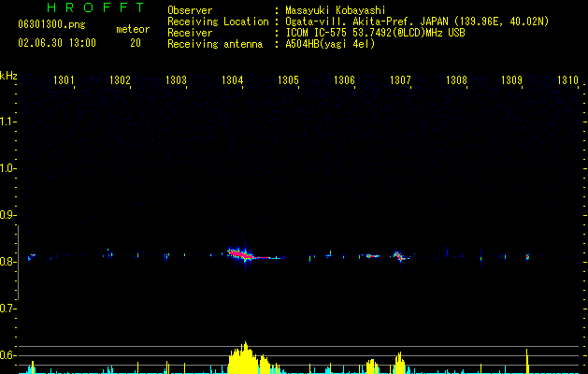The width and height of the screenshot is (588, 374).
Task: Click the date 02.06.30 13:00
Action: coord(57,43)
